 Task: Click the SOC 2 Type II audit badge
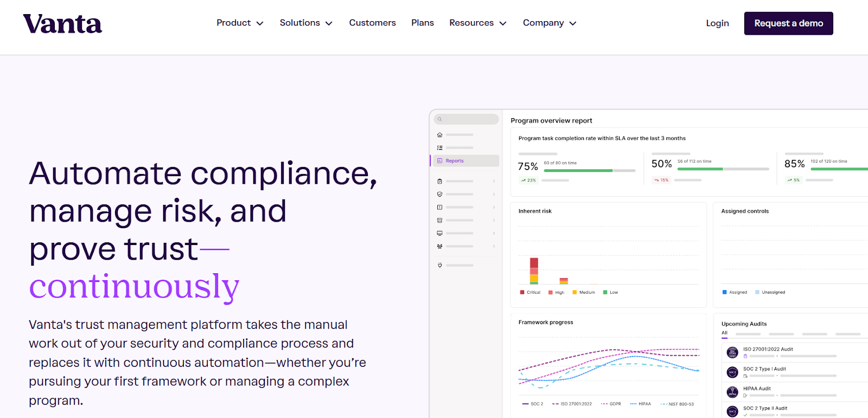click(732, 411)
